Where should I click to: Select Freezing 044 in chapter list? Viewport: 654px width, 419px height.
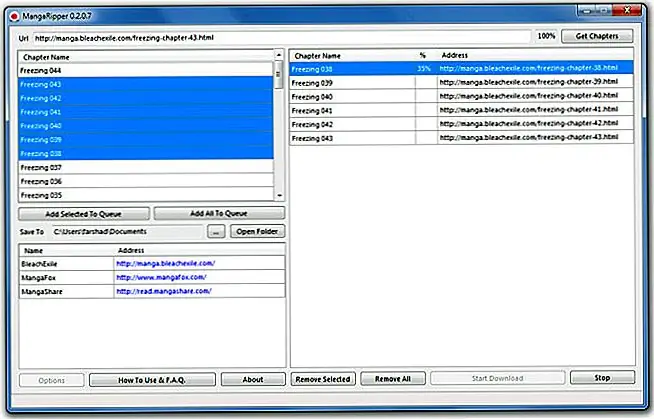click(145, 71)
